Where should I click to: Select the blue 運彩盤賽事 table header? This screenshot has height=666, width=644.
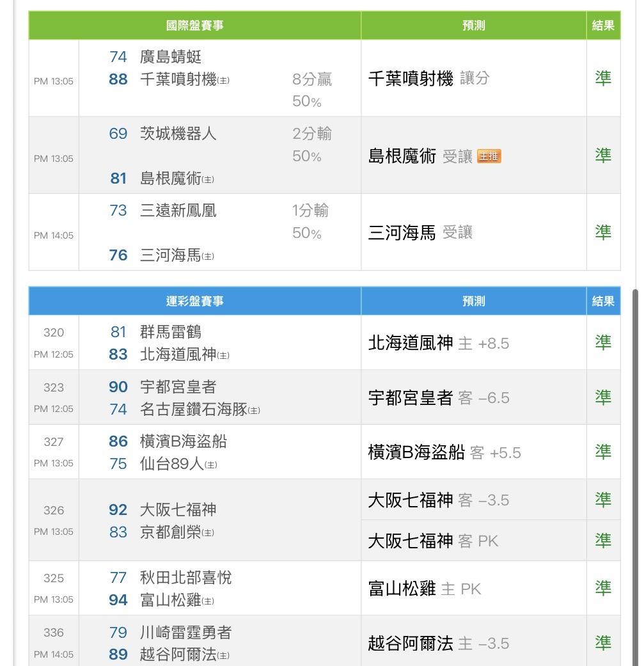point(194,301)
